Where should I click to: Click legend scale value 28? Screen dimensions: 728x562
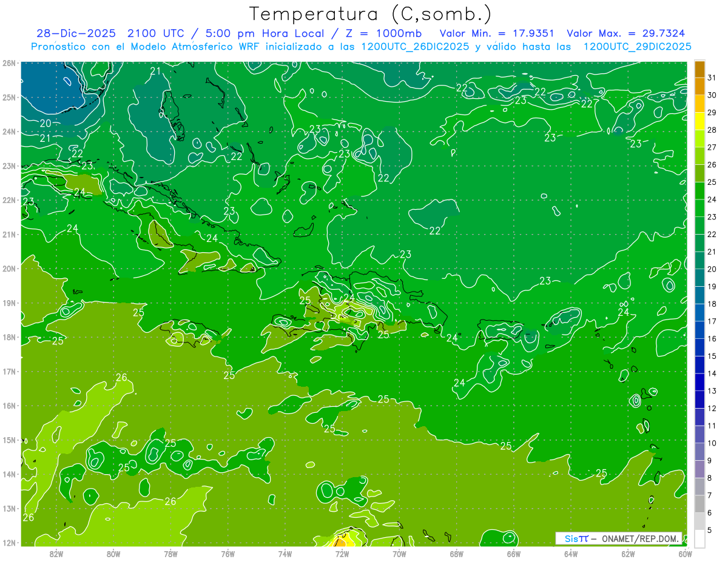[712, 130]
